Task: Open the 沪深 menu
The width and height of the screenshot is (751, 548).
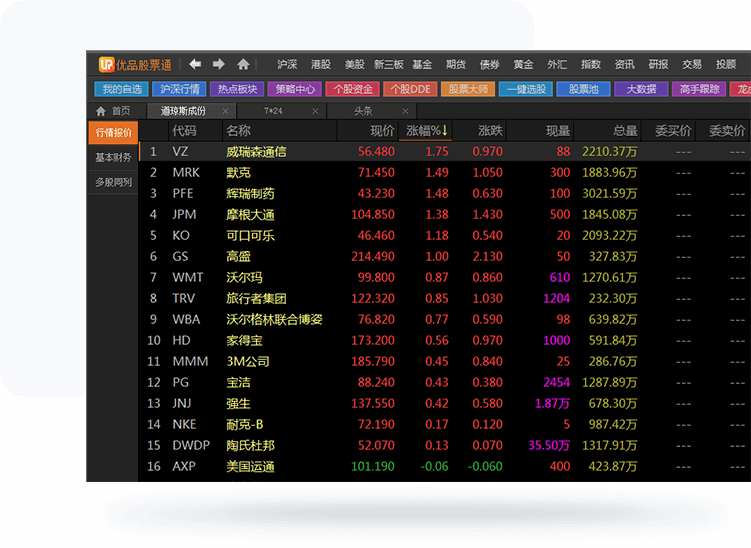Action: 287,64
